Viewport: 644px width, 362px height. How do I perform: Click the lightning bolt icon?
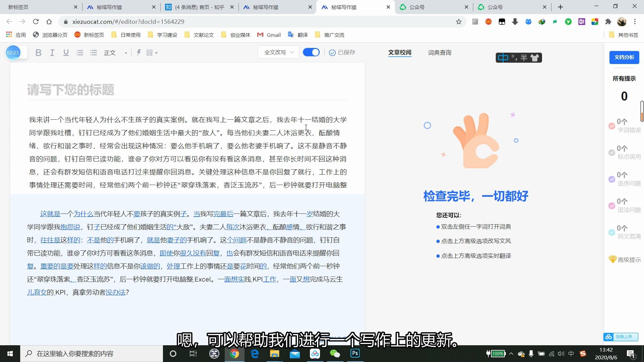(x=139, y=52)
